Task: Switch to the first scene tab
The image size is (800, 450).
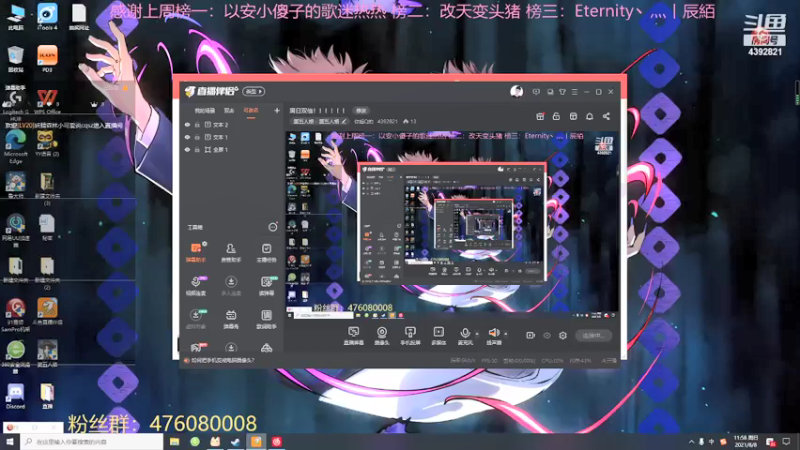Action: coord(205,110)
